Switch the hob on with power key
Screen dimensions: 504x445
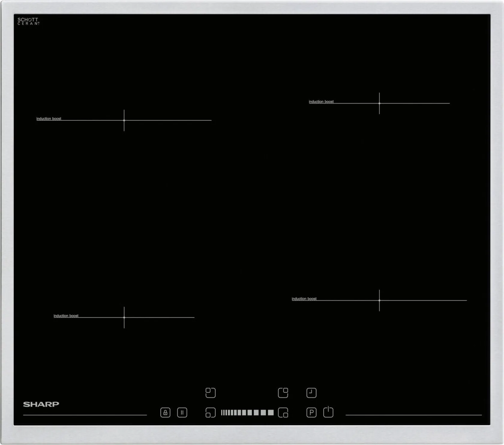pos(328,412)
